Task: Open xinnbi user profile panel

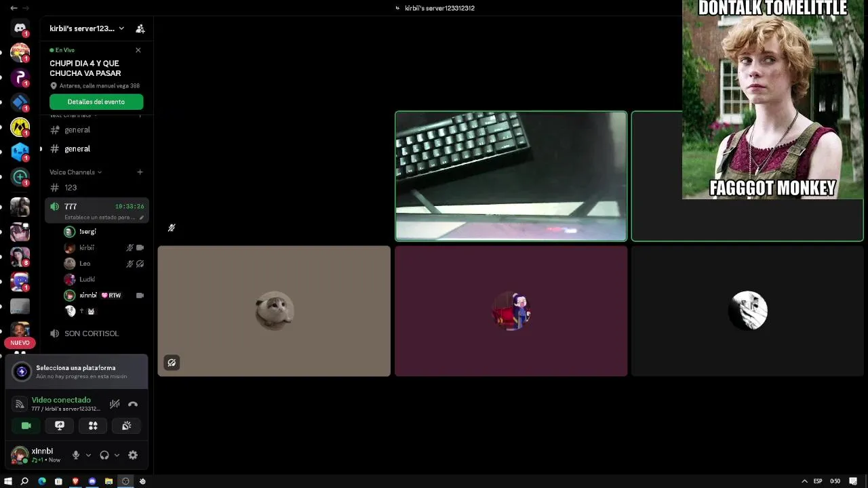Action: coord(37,455)
